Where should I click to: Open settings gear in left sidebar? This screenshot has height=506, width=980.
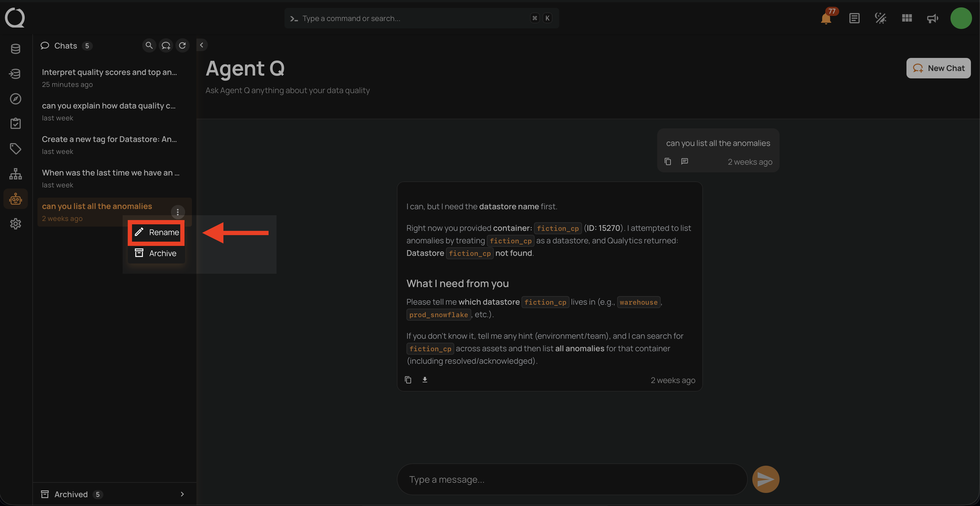pos(16,224)
